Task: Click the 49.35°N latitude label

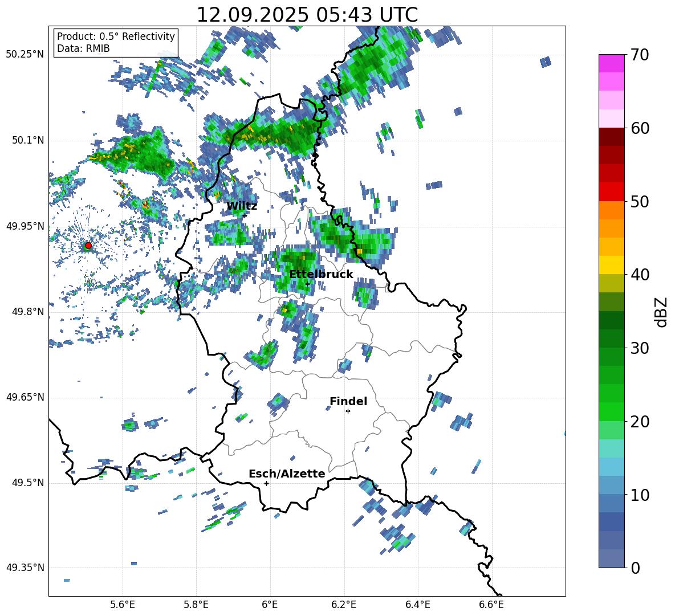Action: click(25, 568)
